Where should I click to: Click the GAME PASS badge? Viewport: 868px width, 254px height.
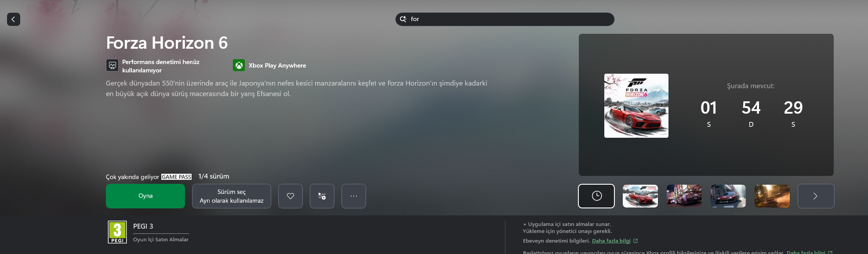[176, 177]
